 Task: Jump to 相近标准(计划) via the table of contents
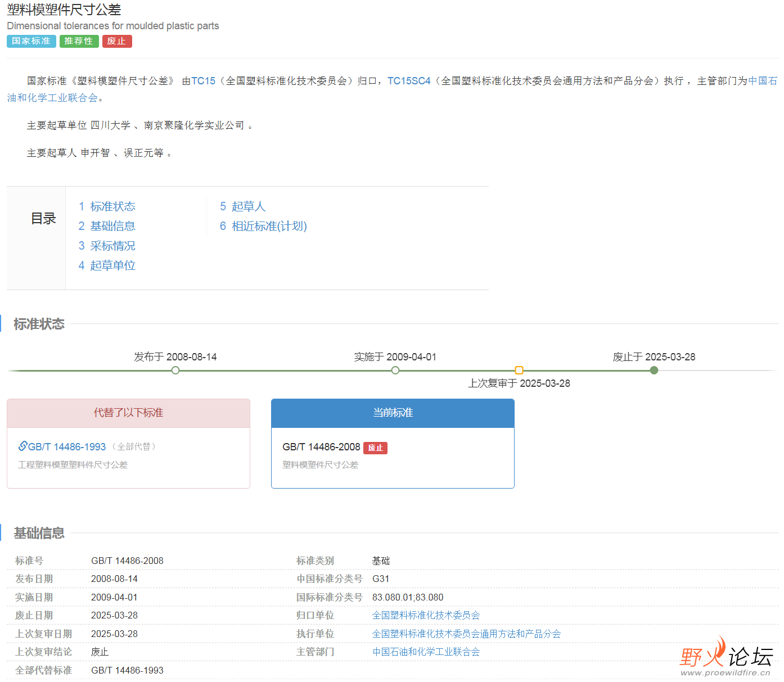[x=269, y=226]
